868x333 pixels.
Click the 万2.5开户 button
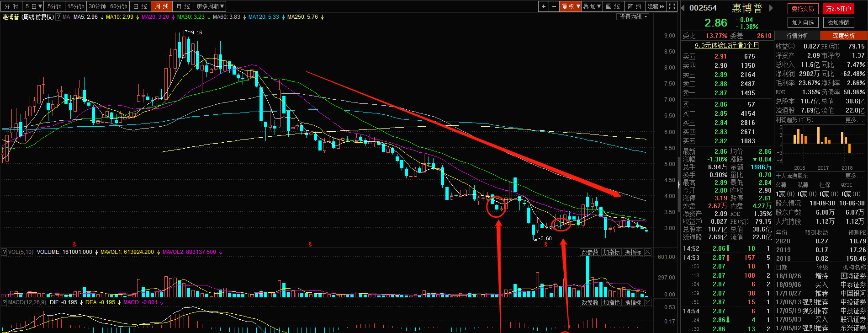pyautogui.click(x=839, y=9)
